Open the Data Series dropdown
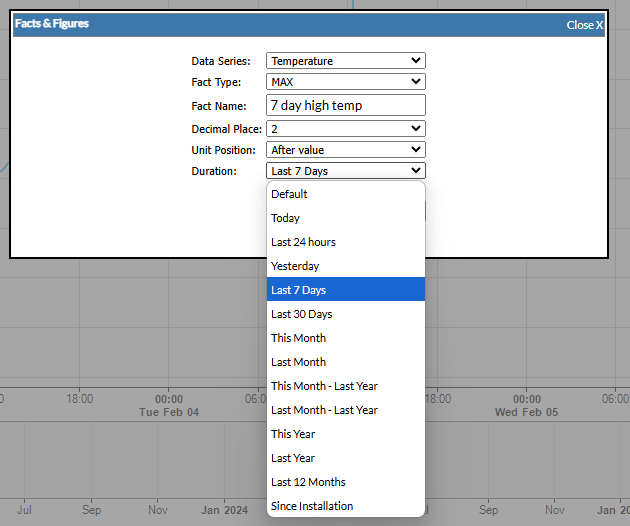The height and width of the screenshot is (526, 630). 345,61
